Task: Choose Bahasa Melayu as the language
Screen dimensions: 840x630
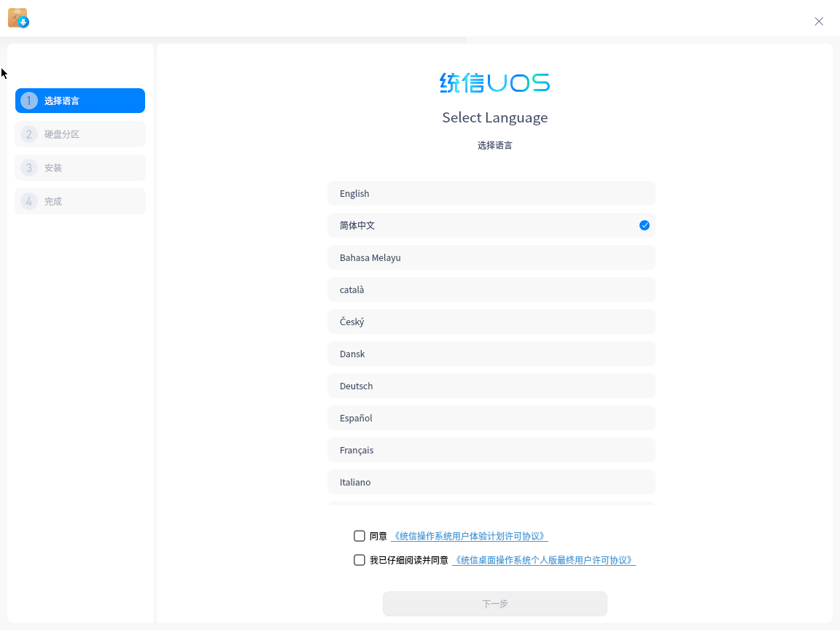Action: coord(491,257)
